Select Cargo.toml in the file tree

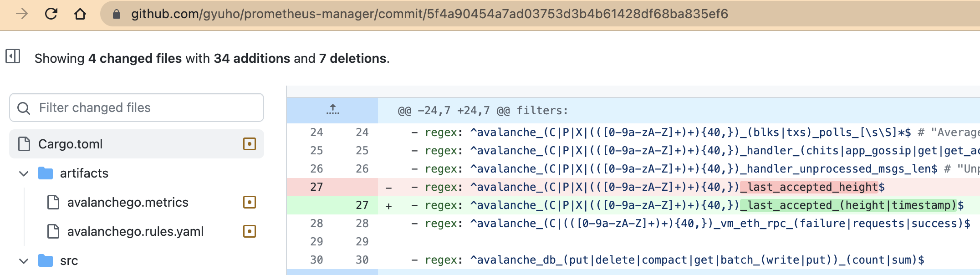tap(71, 144)
